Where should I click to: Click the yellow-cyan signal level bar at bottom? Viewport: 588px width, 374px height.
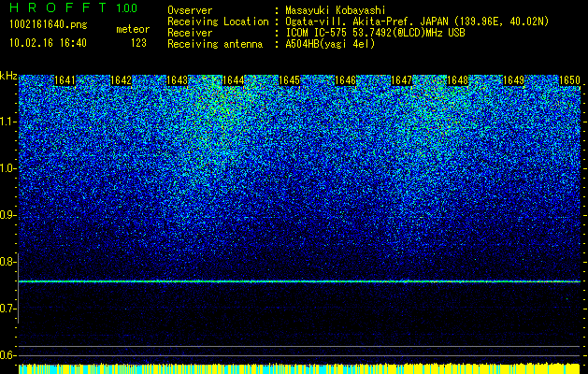[299, 368]
